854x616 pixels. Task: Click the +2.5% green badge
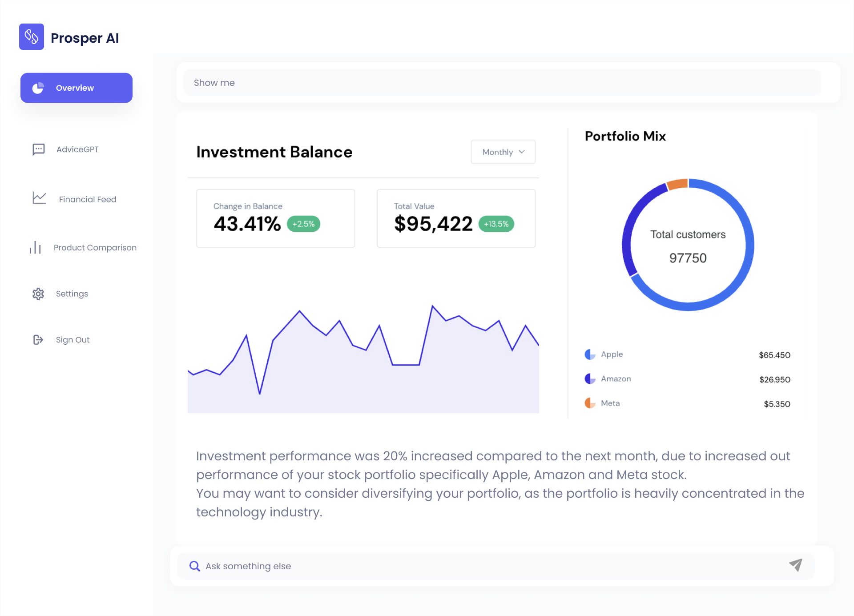point(304,224)
